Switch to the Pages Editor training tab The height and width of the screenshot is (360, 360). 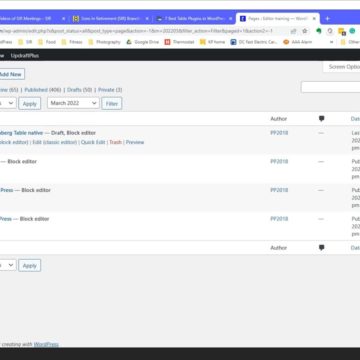[x=278, y=19]
